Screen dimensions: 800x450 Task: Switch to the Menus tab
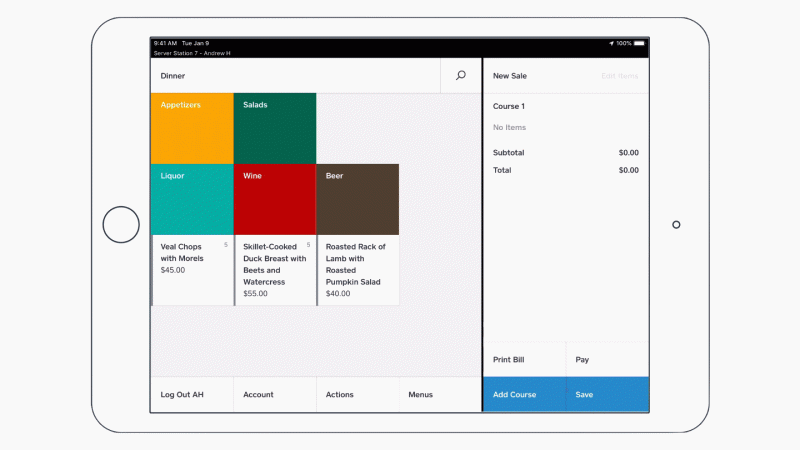[x=439, y=395]
